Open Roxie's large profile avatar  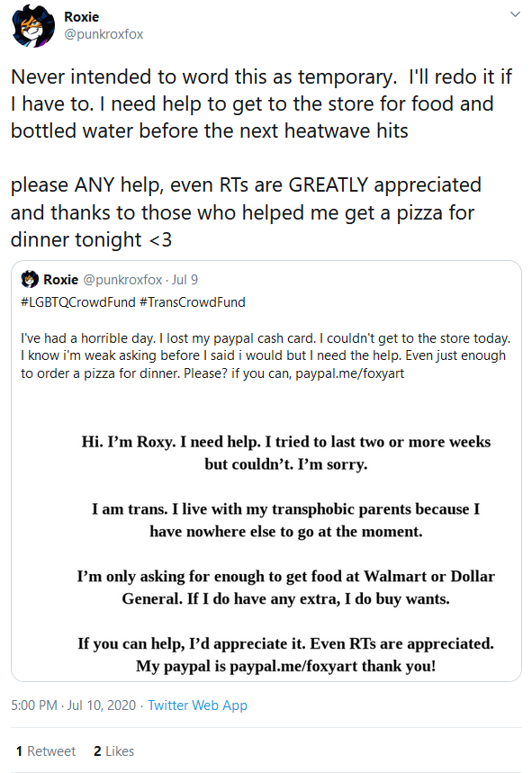click(33, 26)
